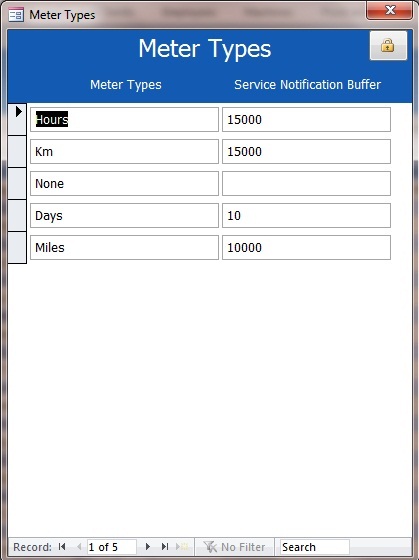Image resolution: width=419 pixels, height=560 pixels.
Task: Jump to last record arrow
Action: [x=165, y=546]
